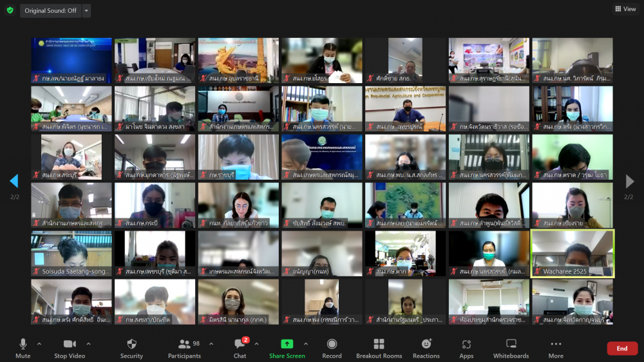644x362 pixels.
Task: Open the Participants panel
Action: 185,348
